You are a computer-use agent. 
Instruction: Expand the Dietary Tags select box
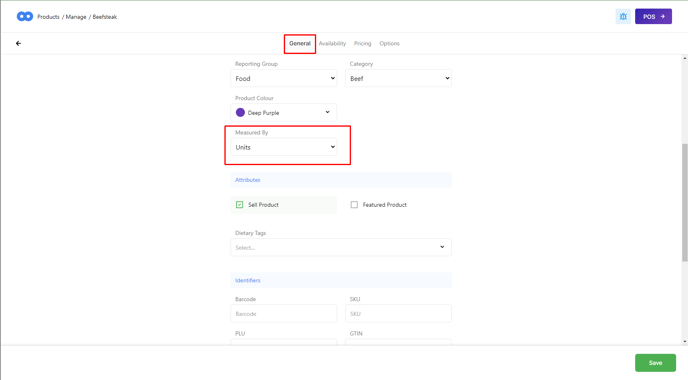coord(341,247)
